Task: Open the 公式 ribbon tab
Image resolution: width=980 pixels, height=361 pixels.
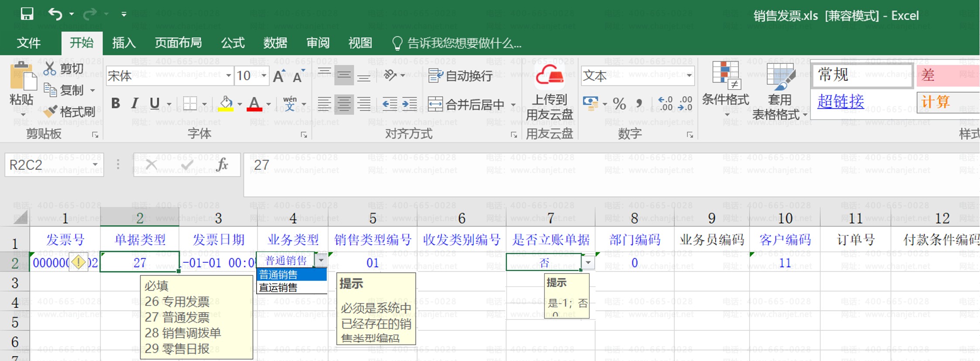Action: tap(233, 43)
